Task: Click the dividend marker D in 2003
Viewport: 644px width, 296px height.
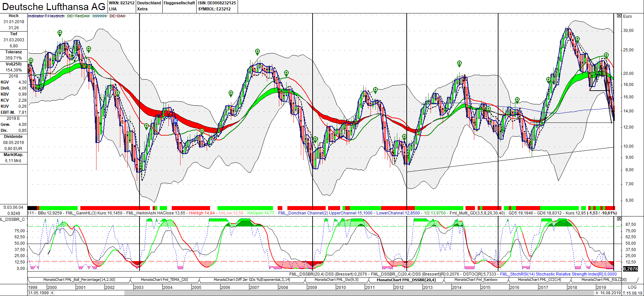Action: point(147,127)
